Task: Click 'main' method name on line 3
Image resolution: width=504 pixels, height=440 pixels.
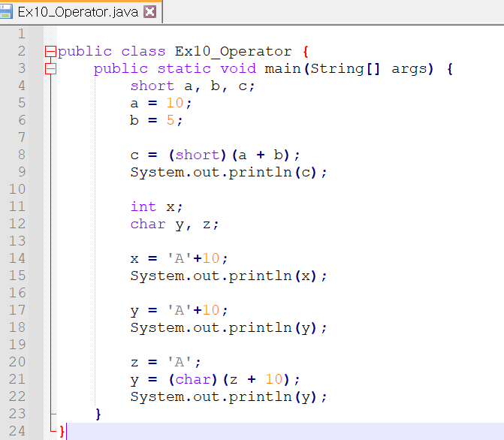Action: (282, 69)
